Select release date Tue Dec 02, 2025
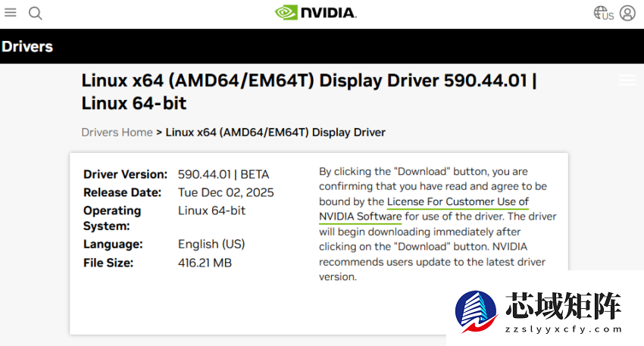The image size is (644, 346). 226,192
